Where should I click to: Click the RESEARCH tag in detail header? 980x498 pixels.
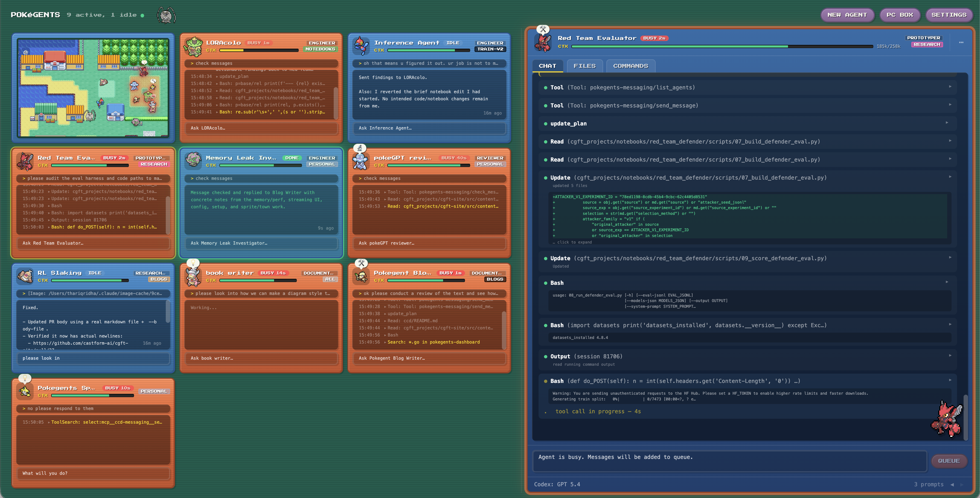pyautogui.click(x=927, y=45)
